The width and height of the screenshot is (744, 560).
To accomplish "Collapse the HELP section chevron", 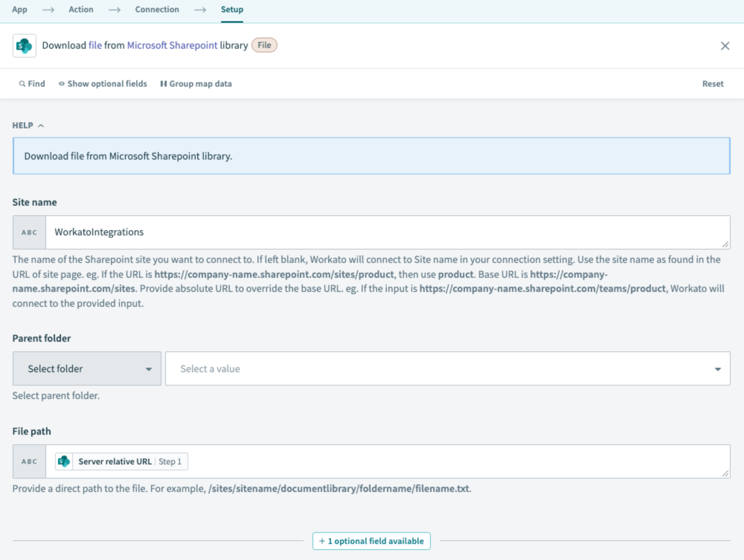I will pyautogui.click(x=41, y=126).
